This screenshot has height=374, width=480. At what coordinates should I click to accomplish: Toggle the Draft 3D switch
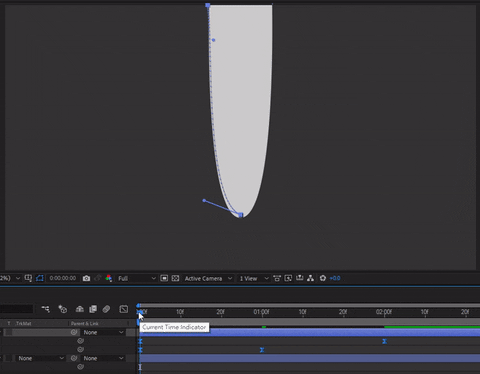(x=63, y=309)
